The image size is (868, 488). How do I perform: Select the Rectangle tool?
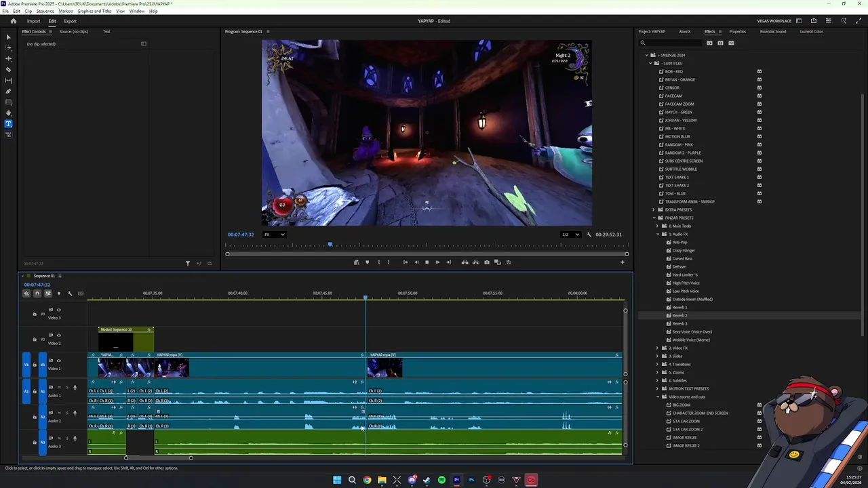pyautogui.click(x=8, y=102)
